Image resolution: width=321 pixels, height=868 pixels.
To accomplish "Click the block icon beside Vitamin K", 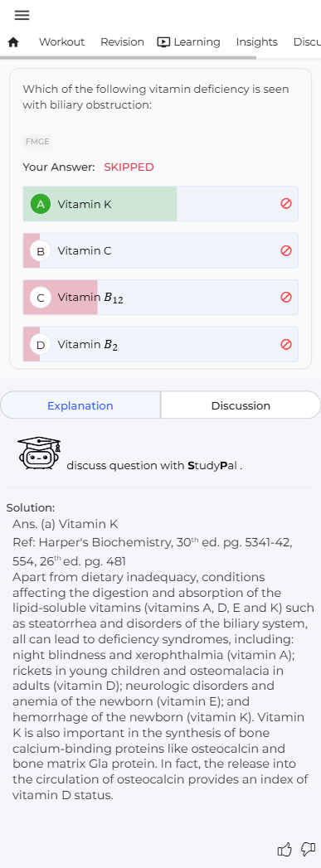I will tap(285, 204).
